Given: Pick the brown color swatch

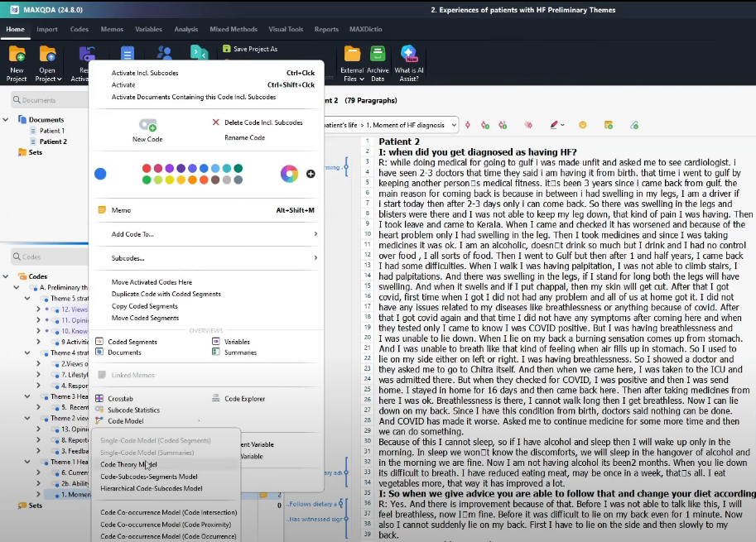Looking at the screenshot, I should (215, 180).
